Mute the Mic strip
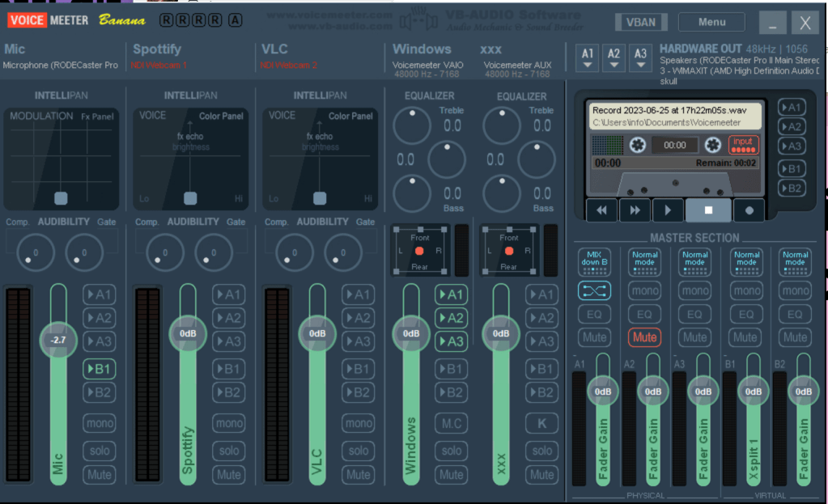This screenshot has width=828, height=504. pyautogui.click(x=99, y=474)
